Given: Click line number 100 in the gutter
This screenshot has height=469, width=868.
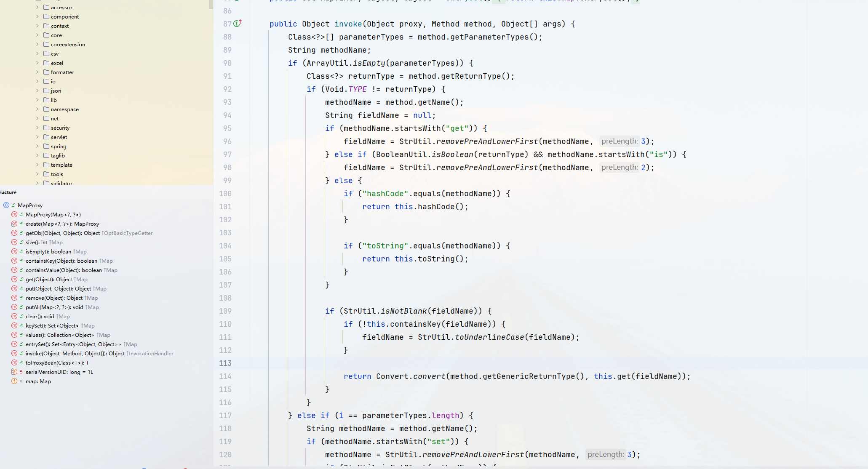Looking at the screenshot, I should coord(225,193).
